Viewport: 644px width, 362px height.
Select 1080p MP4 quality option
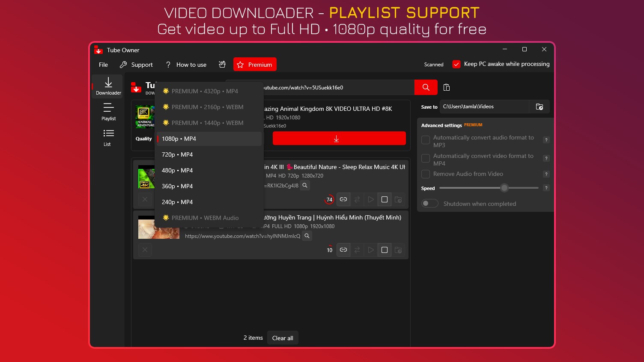[209, 139]
